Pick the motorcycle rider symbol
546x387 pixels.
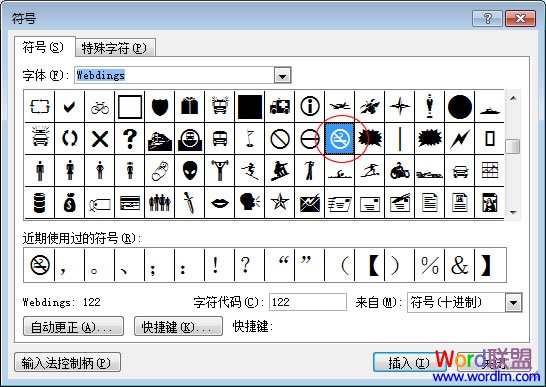pos(400,171)
